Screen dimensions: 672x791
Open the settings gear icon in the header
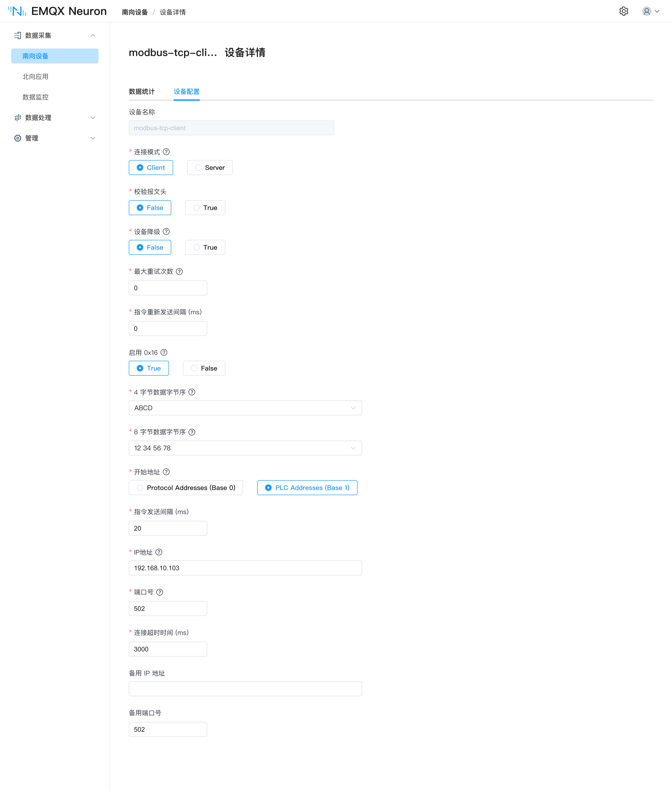click(x=624, y=11)
